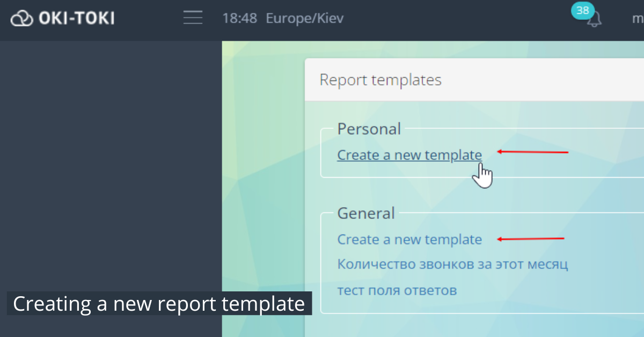Open the main sidebar via menu icon
The height and width of the screenshot is (337, 644).
193,17
